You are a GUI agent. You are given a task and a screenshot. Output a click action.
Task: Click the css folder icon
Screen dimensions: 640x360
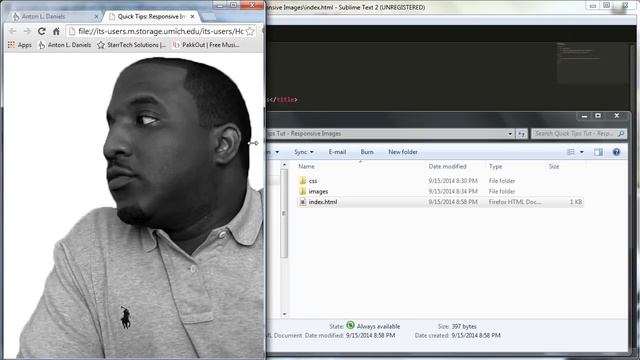point(302,180)
